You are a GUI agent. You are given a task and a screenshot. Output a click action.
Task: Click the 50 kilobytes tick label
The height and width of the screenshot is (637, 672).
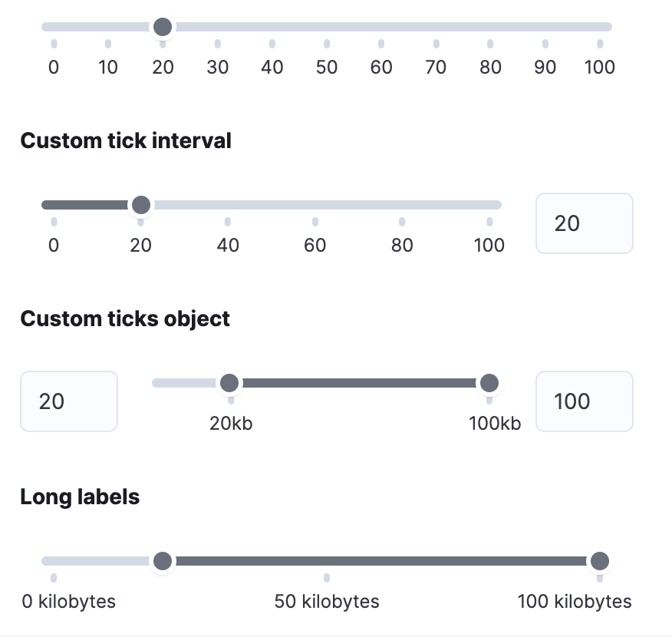(327, 601)
